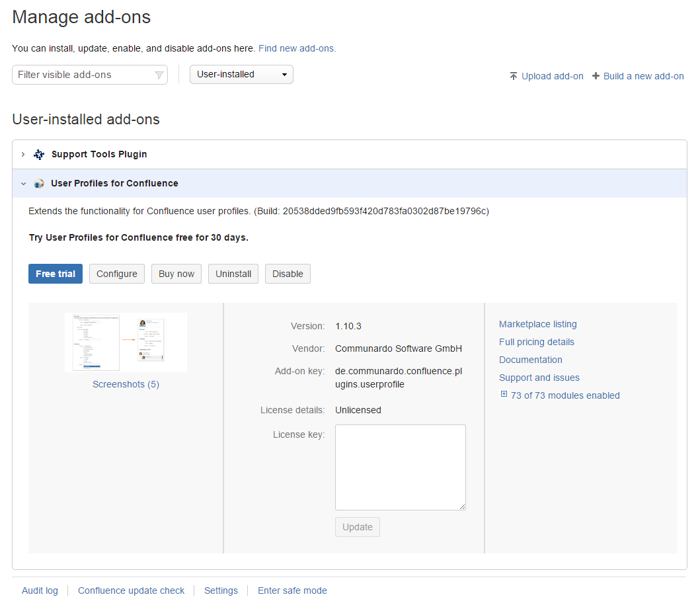
Task: Expand the Support Tools Plugin row
Action: [23, 155]
